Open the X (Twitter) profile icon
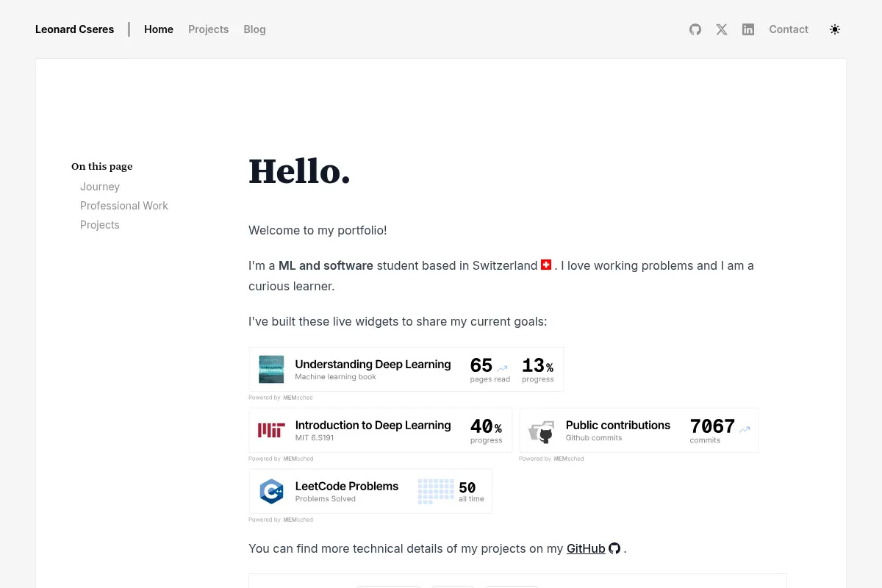Screen dimensions: 882x588 [722, 29]
